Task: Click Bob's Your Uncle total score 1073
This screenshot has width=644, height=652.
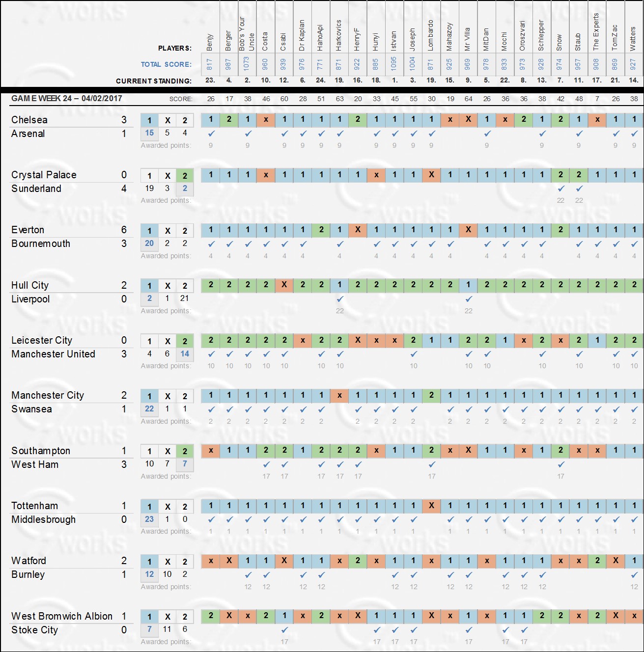Action: coord(247,63)
